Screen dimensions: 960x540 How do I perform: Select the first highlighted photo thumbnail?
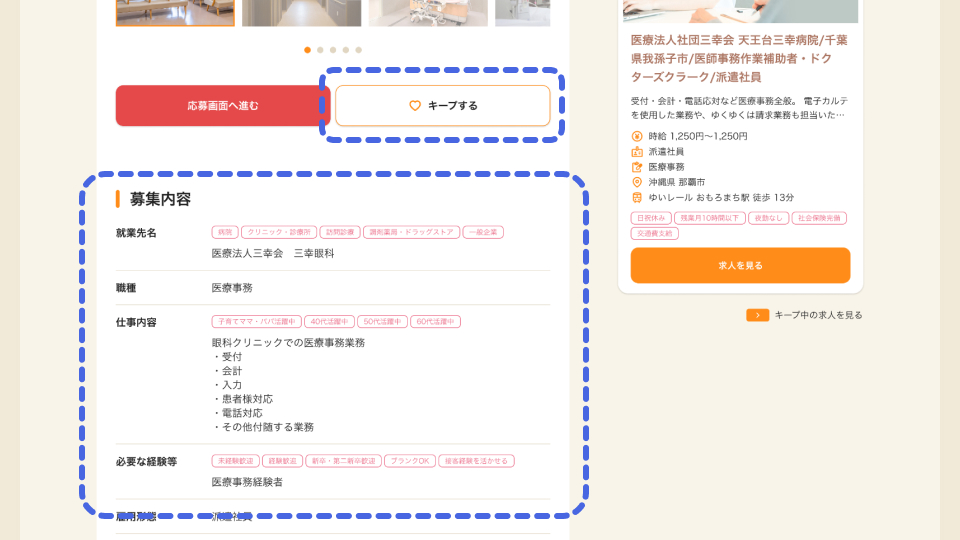[x=175, y=12]
